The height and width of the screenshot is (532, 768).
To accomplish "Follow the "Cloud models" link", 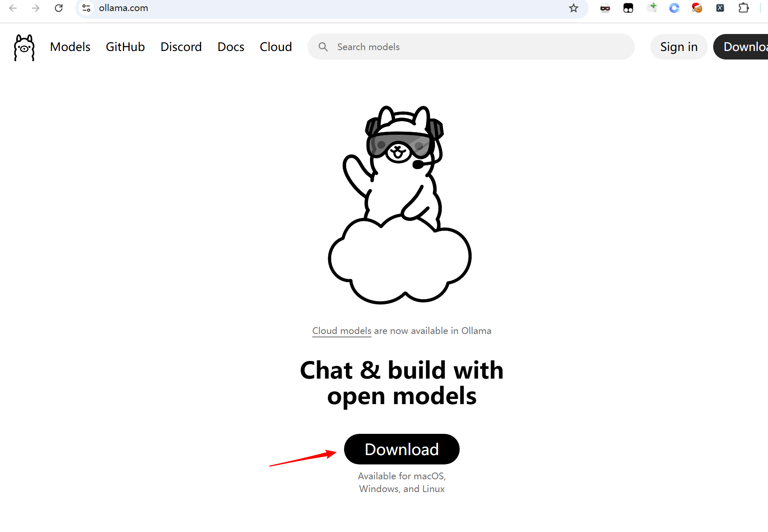I will 341,331.
